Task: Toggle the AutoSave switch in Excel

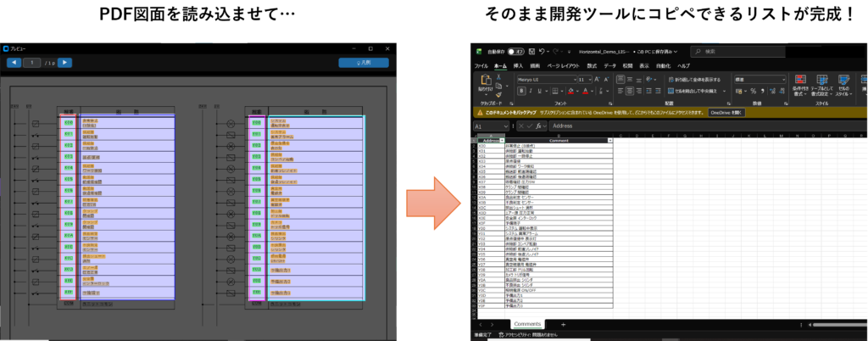Action: 515,51
